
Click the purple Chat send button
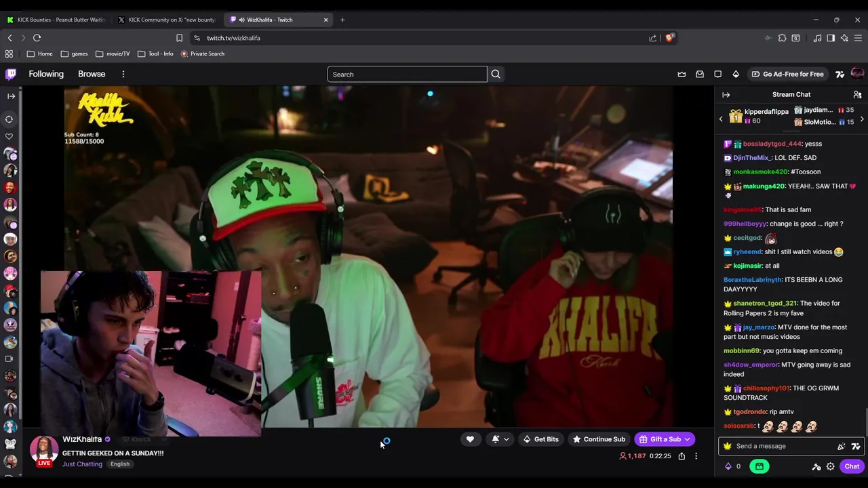click(852, 466)
